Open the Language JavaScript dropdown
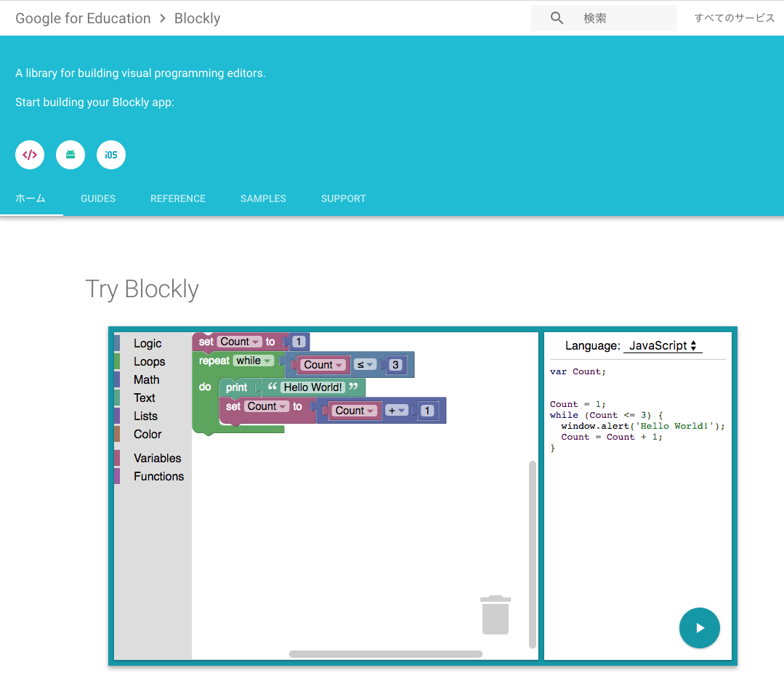This screenshot has width=784, height=681. pos(662,346)
